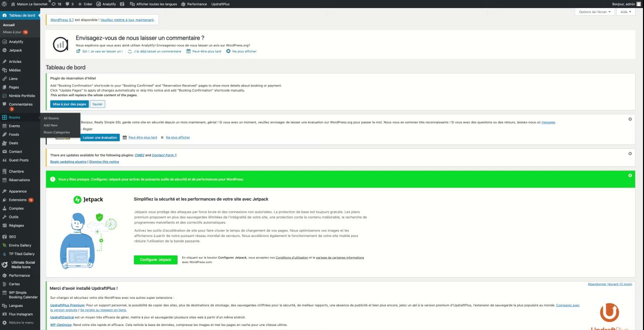644x330 pixels.
Task: Open the Articles pin icon in the sidebar
Action: click(5, 61)
